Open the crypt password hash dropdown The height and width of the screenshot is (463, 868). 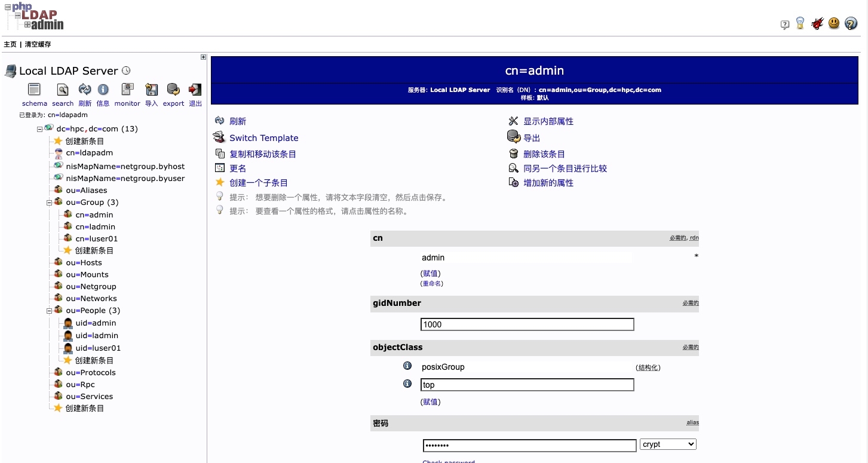pos(668,444)
